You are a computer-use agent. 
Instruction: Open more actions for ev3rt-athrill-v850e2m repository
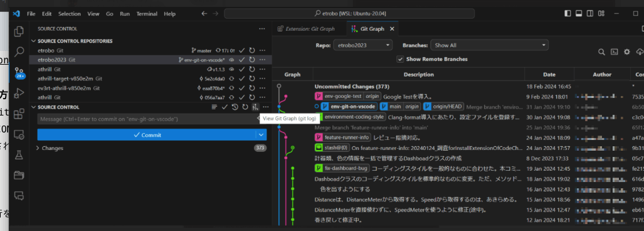click(262, 89)
